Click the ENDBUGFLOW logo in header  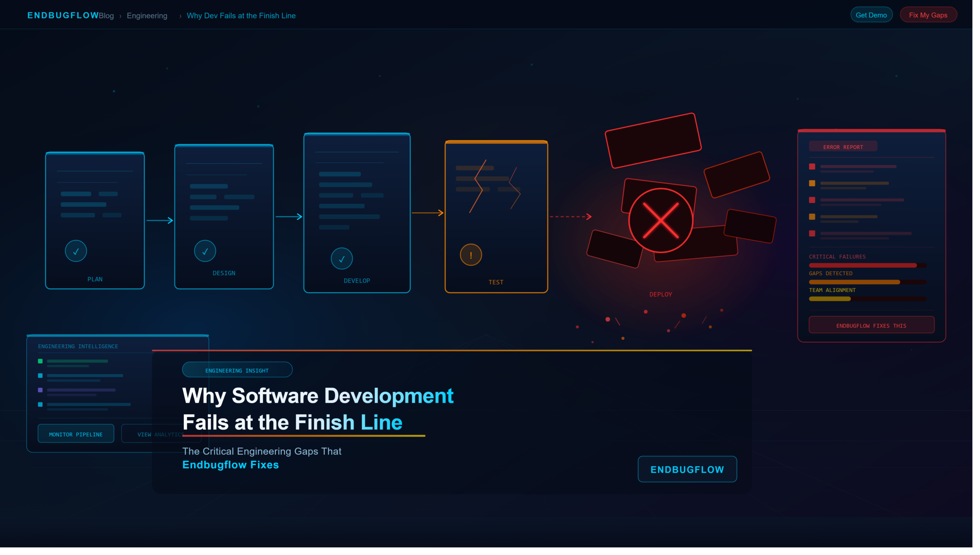coord(63,15)
